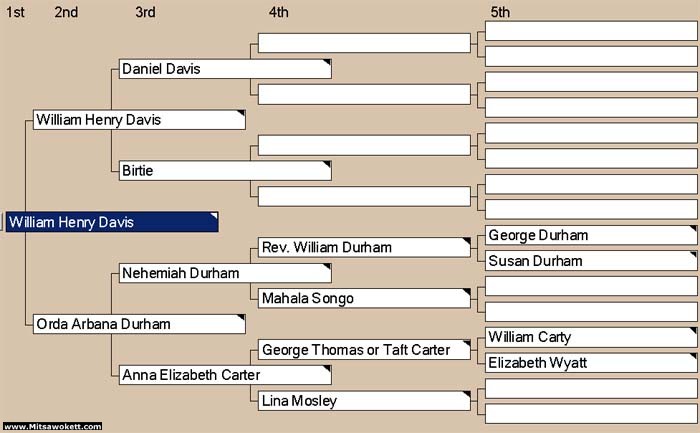
Task: Click corner marker on Lina Mosley box
Action: coord(467,394)
